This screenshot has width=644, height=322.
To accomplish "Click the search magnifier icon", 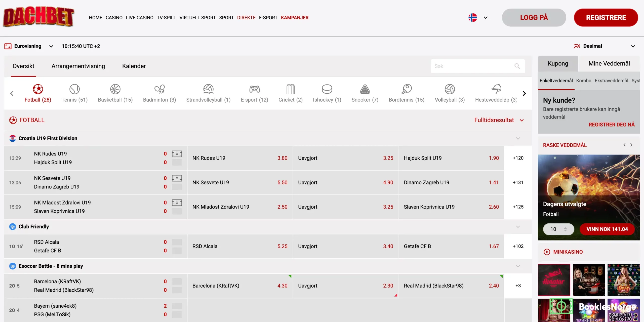I will (x=517, y=66).
